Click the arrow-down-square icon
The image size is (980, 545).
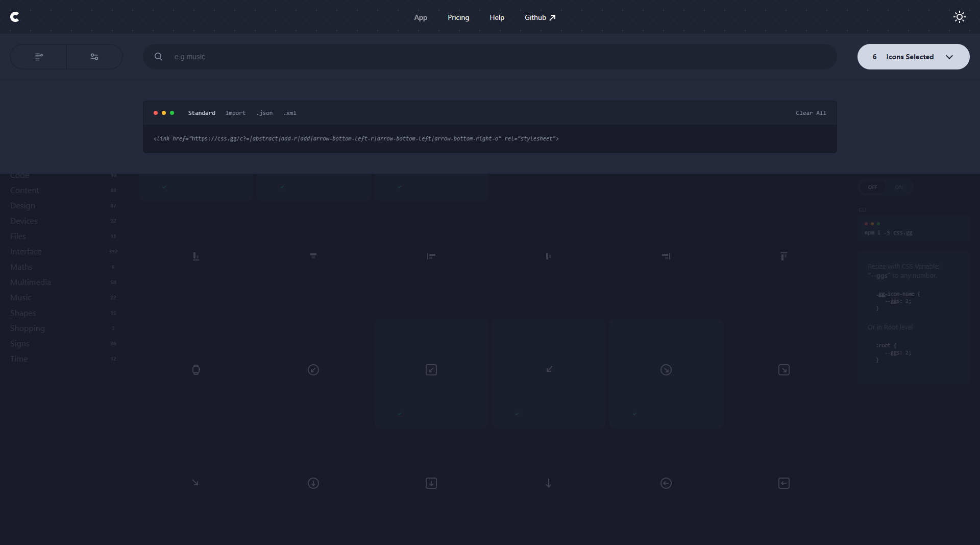[x=431, y=483]
